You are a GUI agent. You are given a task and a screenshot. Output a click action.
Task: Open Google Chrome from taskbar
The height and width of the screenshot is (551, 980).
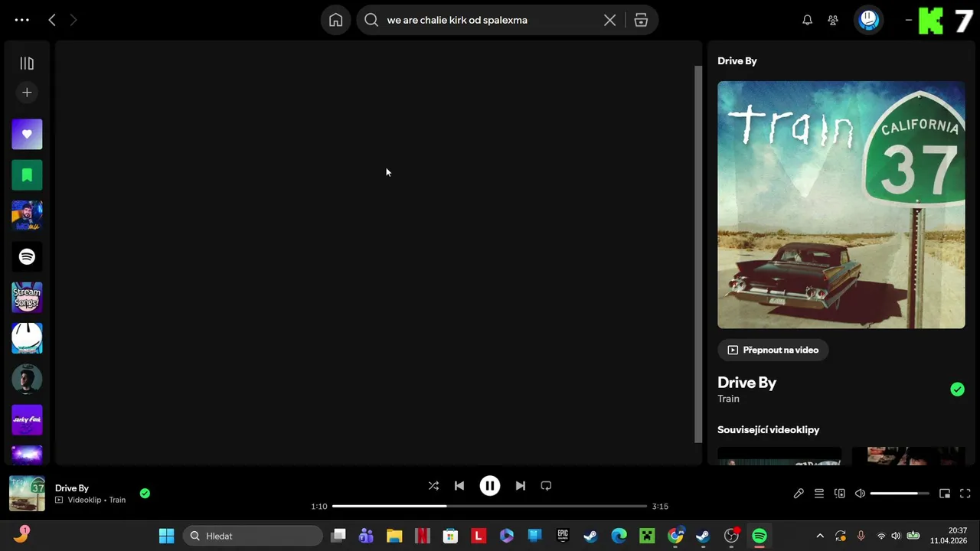click(x=675, y=536)
